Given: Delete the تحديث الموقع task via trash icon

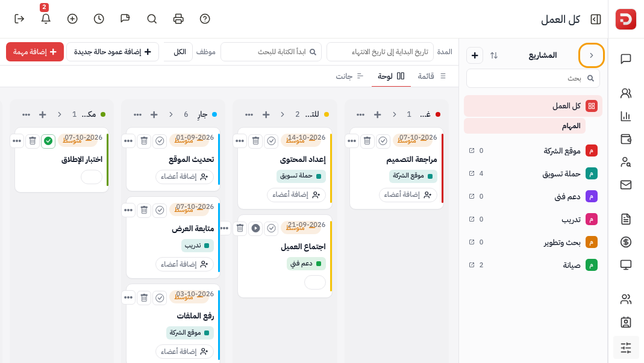Looking at the screenshot, I should (144, 141).
